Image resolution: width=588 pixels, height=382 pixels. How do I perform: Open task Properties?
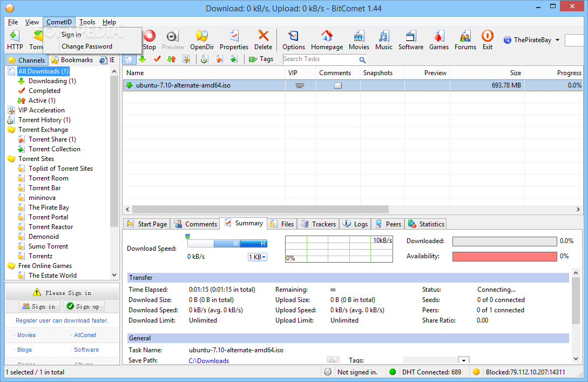point(234,40)
